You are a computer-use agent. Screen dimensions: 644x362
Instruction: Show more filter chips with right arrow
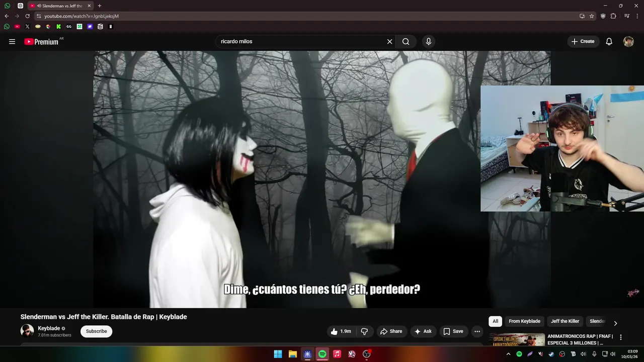pyautogui.click(x=615, y=323)
